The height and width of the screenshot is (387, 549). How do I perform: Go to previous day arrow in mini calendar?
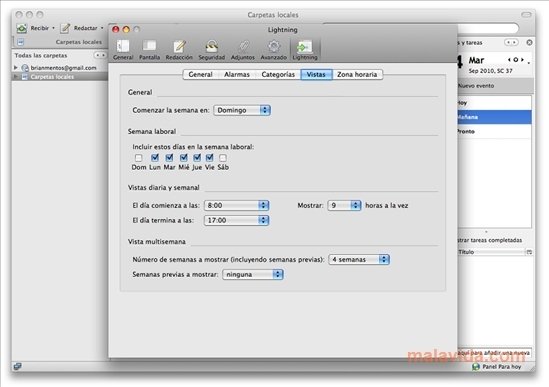click(509, 60)
